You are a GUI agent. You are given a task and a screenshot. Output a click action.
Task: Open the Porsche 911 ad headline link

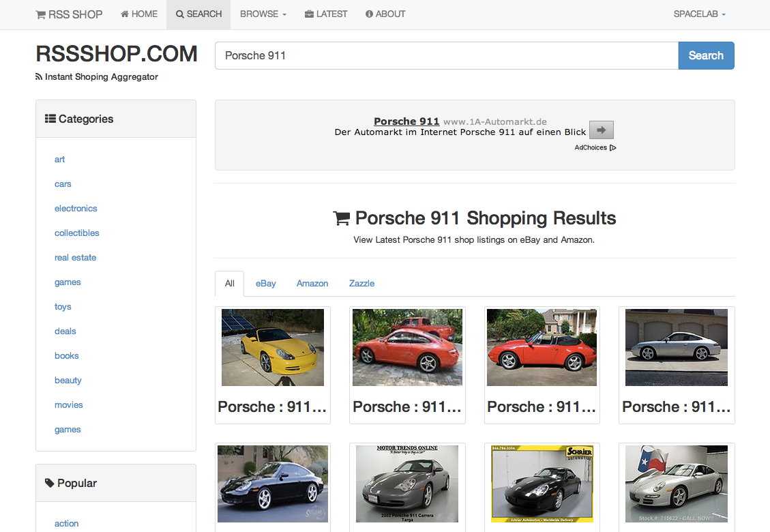(x=406, y=121)
